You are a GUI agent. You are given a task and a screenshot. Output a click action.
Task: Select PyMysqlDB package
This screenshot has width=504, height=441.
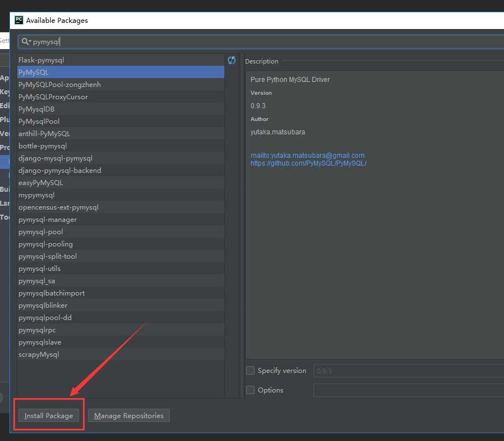point(121,109)
